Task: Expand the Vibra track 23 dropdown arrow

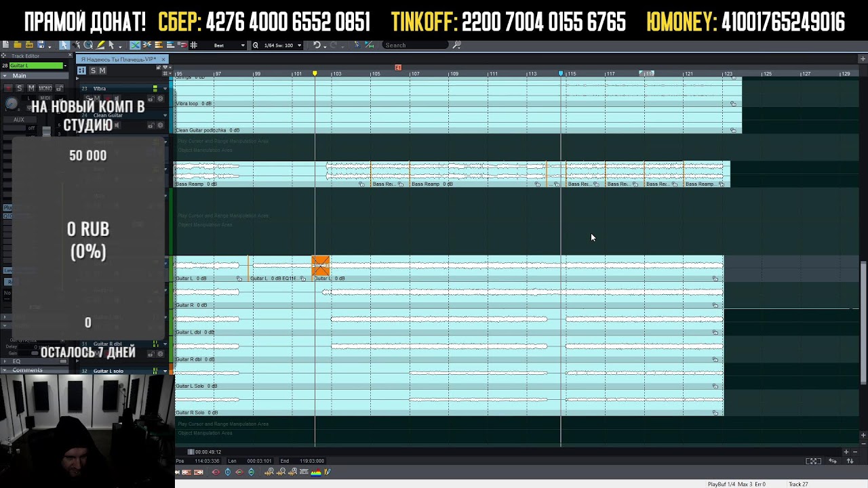Action: 165,89
